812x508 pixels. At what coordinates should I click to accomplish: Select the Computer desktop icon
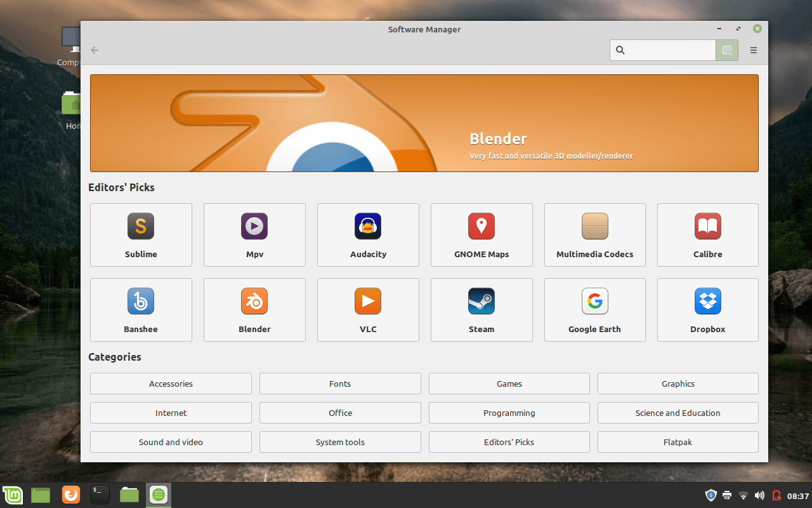(x=70, y=46)
